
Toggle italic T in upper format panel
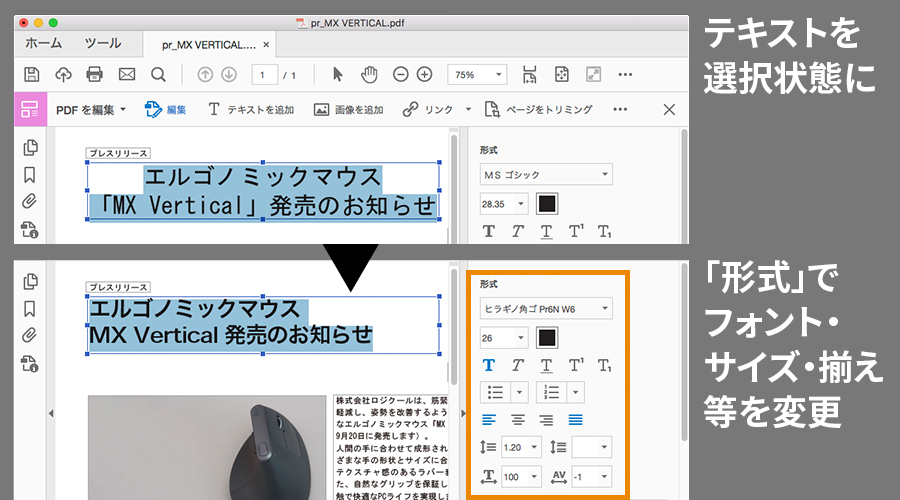[x=518, y=231]
